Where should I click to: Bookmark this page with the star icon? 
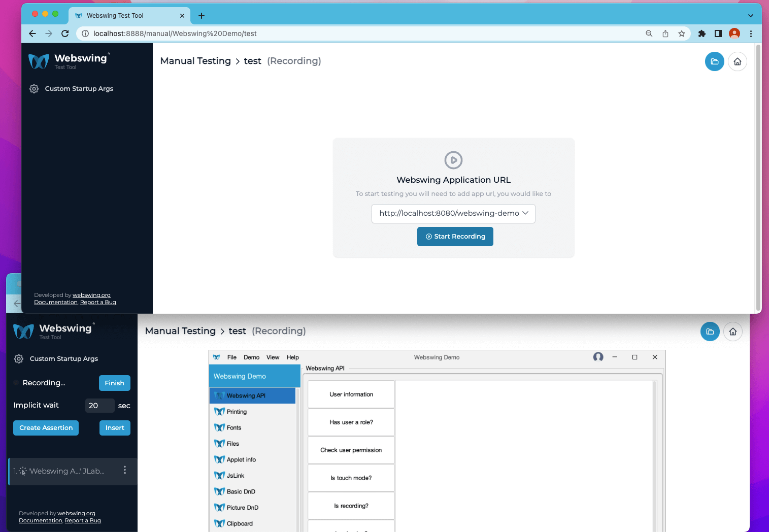pyautogui.click(x=681, y=34)
